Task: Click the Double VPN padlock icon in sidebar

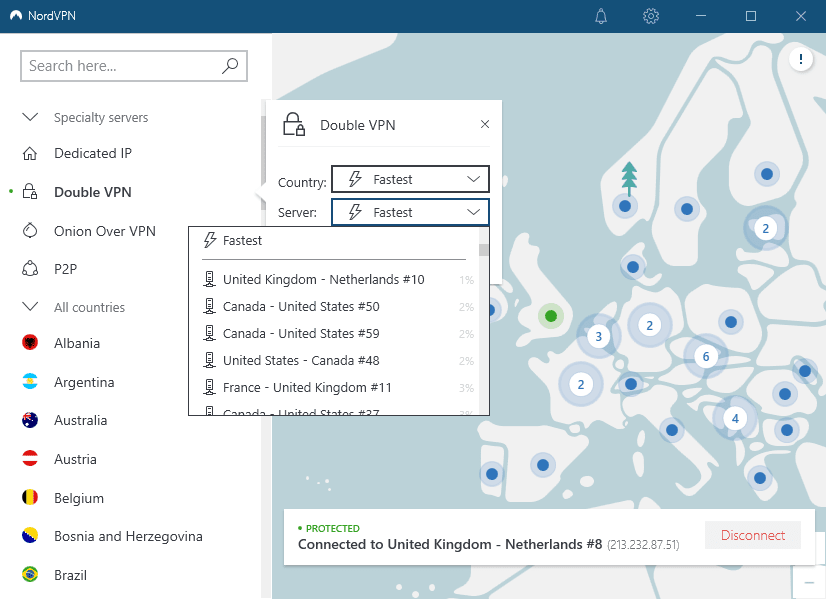Action: 30,192
